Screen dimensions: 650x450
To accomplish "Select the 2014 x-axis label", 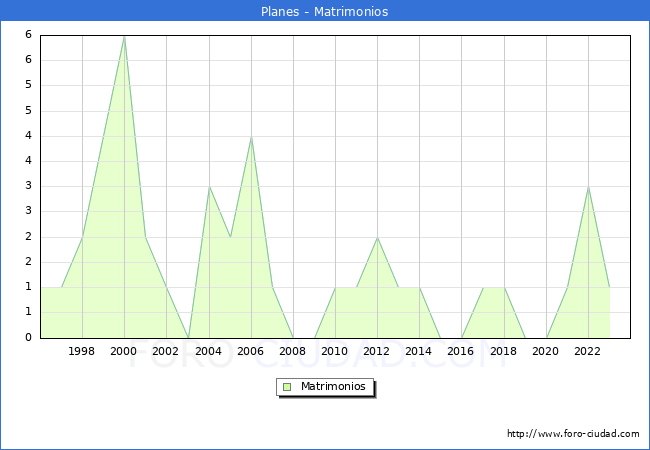I will 419,351.
